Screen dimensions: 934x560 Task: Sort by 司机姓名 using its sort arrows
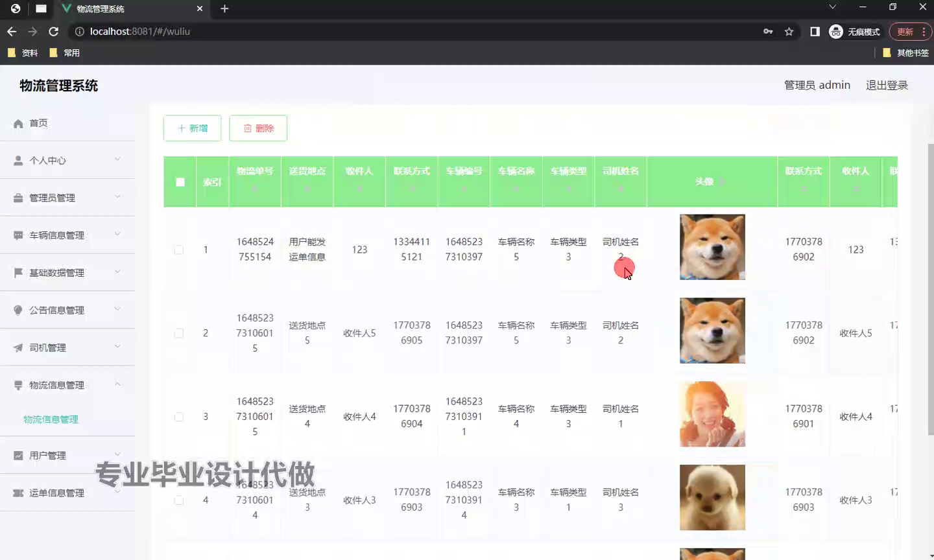[621, 188]
